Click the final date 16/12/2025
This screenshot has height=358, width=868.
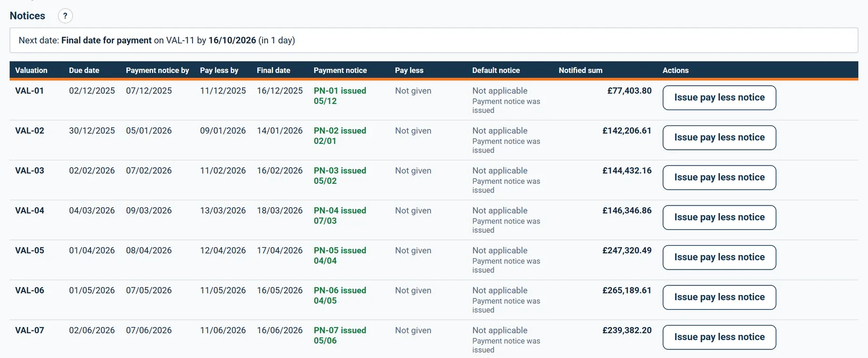pyautogui.click(x=280, y=91)
